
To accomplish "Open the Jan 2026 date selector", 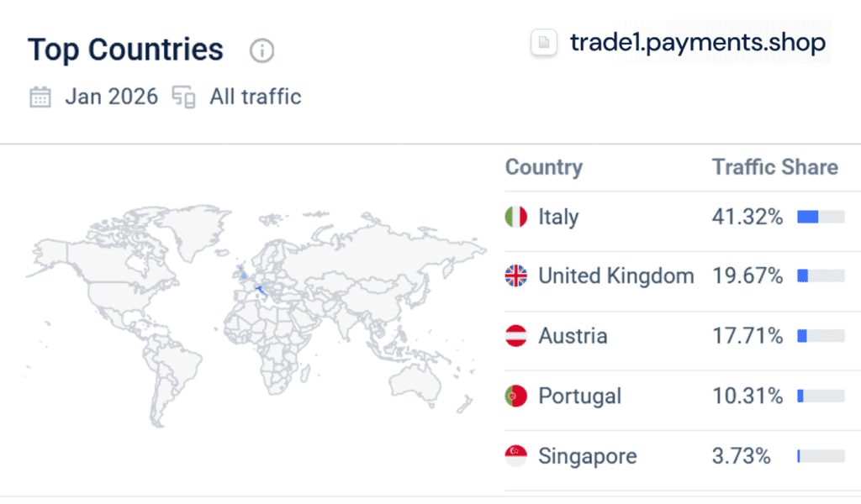I will click(110, 97).
